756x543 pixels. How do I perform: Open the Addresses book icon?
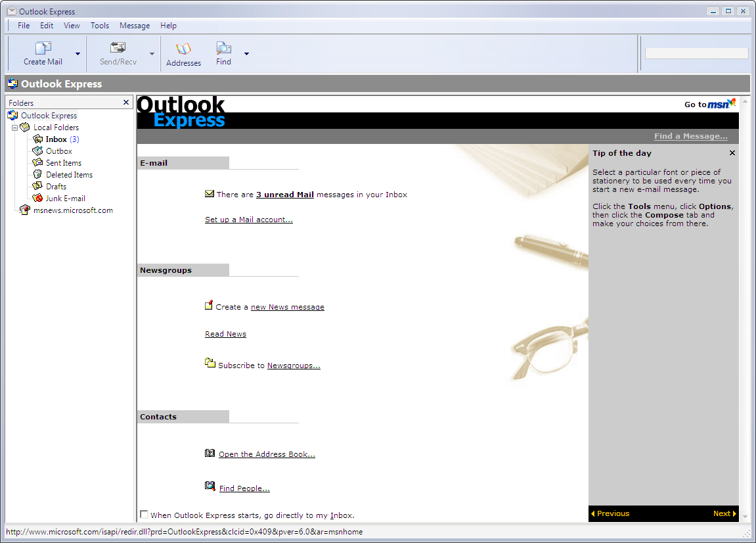[x=183, y=49]
